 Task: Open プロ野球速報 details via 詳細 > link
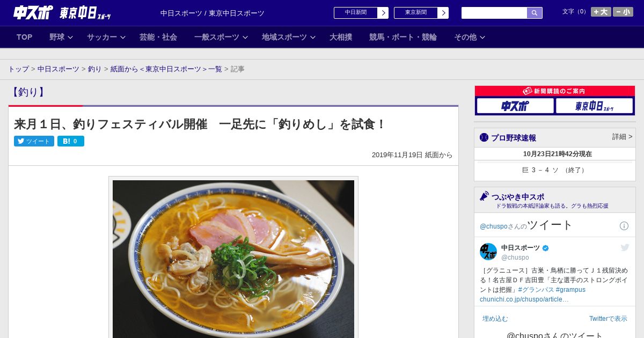point(623,137)
